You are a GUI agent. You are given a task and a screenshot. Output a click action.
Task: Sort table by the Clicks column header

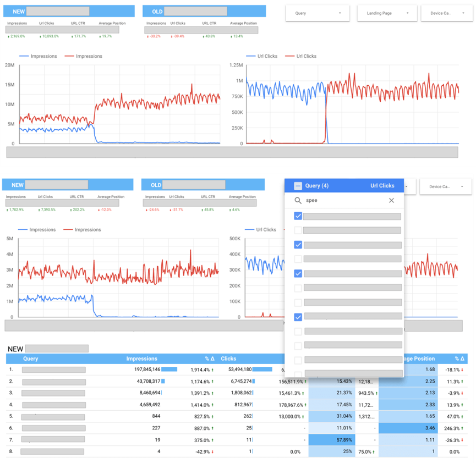tap(228, 359)
